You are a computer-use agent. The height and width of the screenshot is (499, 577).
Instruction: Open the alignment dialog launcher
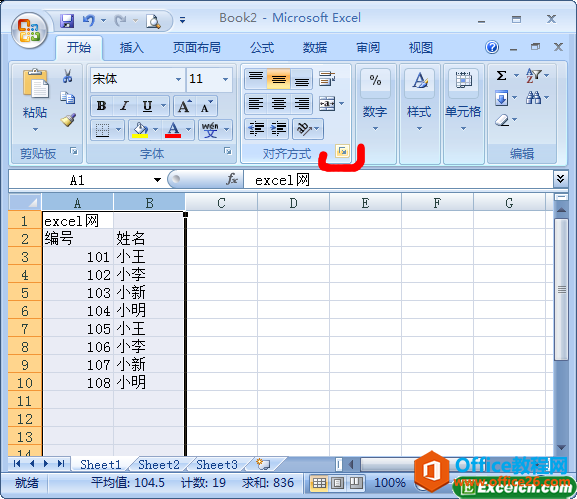342,151
